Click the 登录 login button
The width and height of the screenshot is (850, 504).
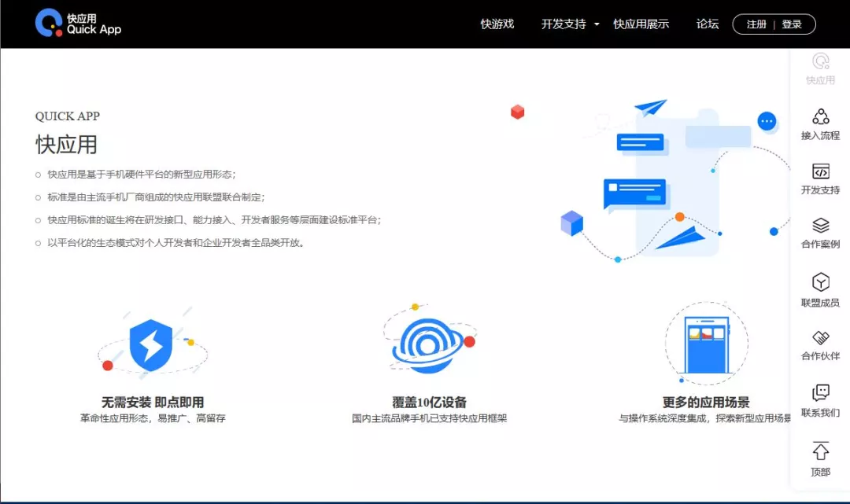click(792, 24)
